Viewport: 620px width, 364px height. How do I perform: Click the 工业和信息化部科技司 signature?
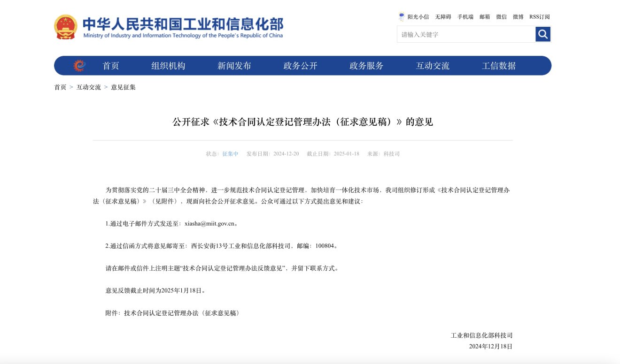coord(481,335)
